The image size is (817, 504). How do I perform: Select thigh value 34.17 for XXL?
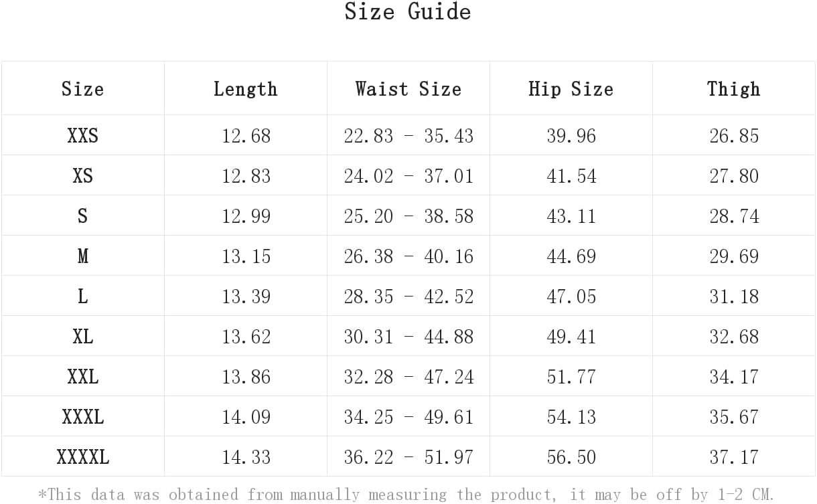pyautogui.click(x=734, y=377)
